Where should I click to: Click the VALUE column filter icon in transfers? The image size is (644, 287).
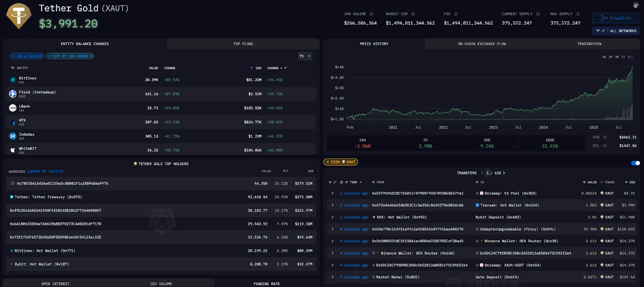point(584,183)
